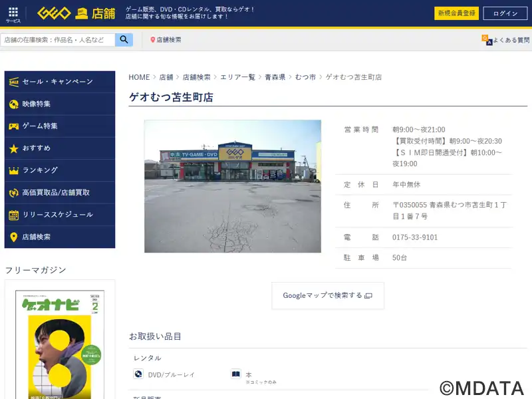Click the ゲオむつ苫生町店 page heading
The height and width of the screenshot is (399, 532).
171,97
